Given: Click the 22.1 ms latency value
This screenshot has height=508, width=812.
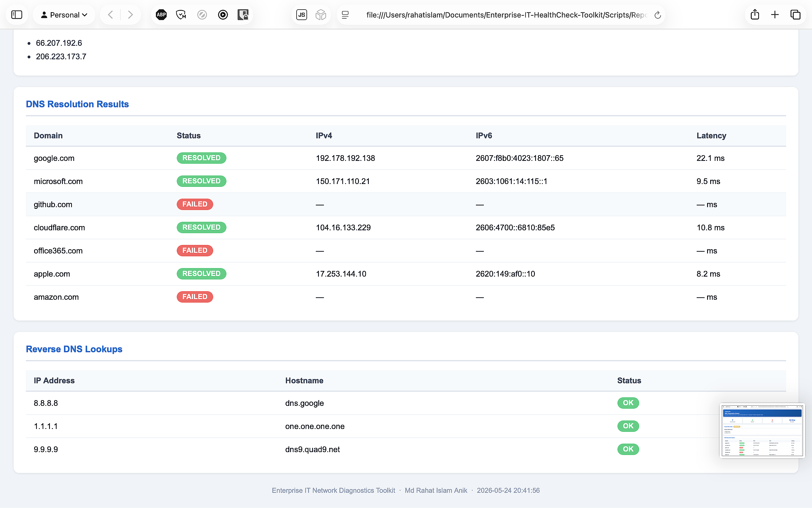Looking at the screenshot, I should point(710,158).
